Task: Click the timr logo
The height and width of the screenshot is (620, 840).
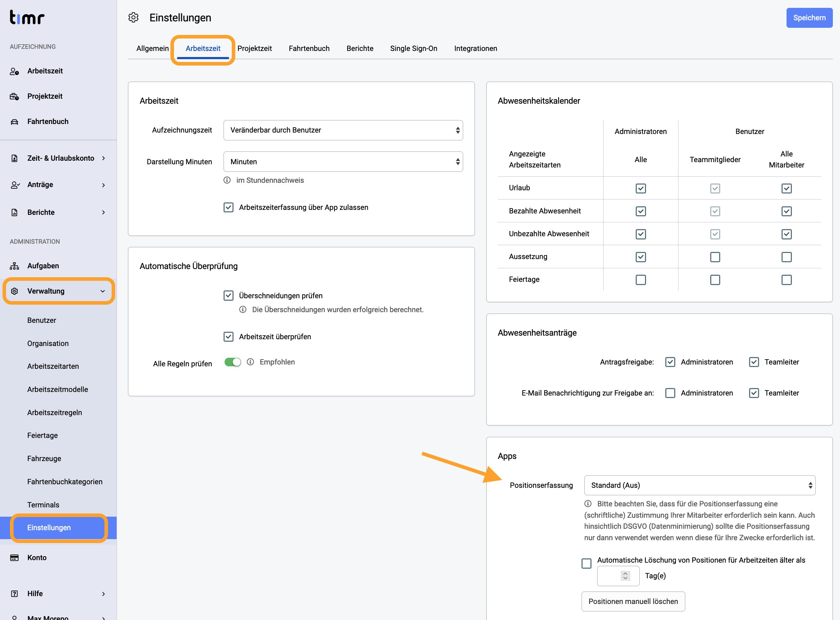Action: point(27,17)
